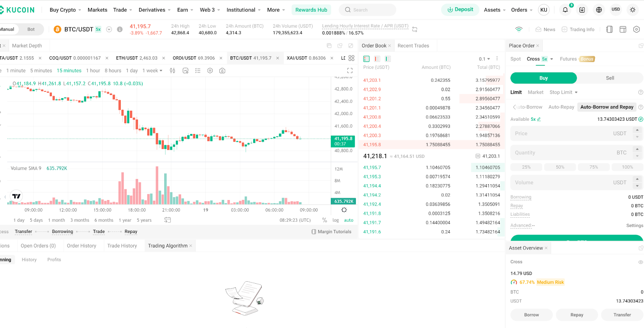Image resolution: width=644 pixels, height=328 pixels.
Task: Expand the 1 week interval dropdown
Action: click(152, 71)
